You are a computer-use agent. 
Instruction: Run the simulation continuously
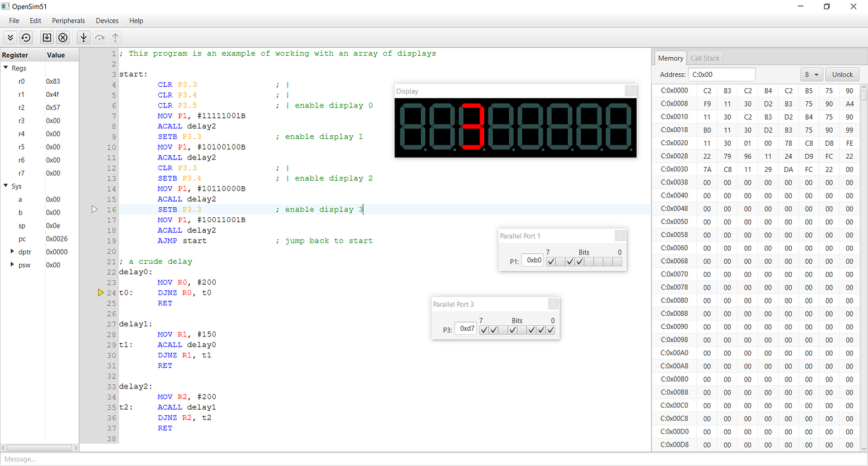pyautogui.click(x=10, y=37)
